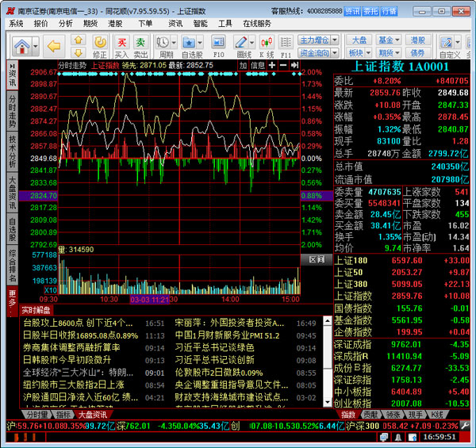Click the 行情 button in title bar
The height and width of the screenshot is (448, 476).
[390, 12]
